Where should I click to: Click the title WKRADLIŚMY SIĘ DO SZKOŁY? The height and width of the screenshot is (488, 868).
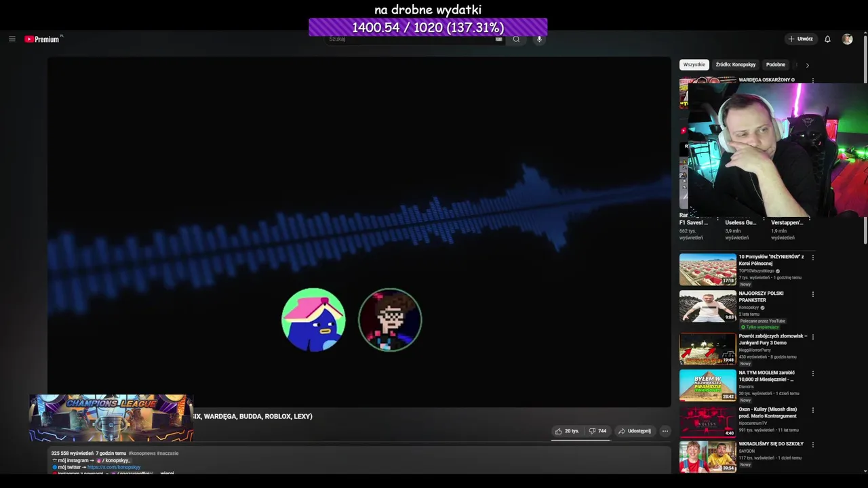point(771,444)
